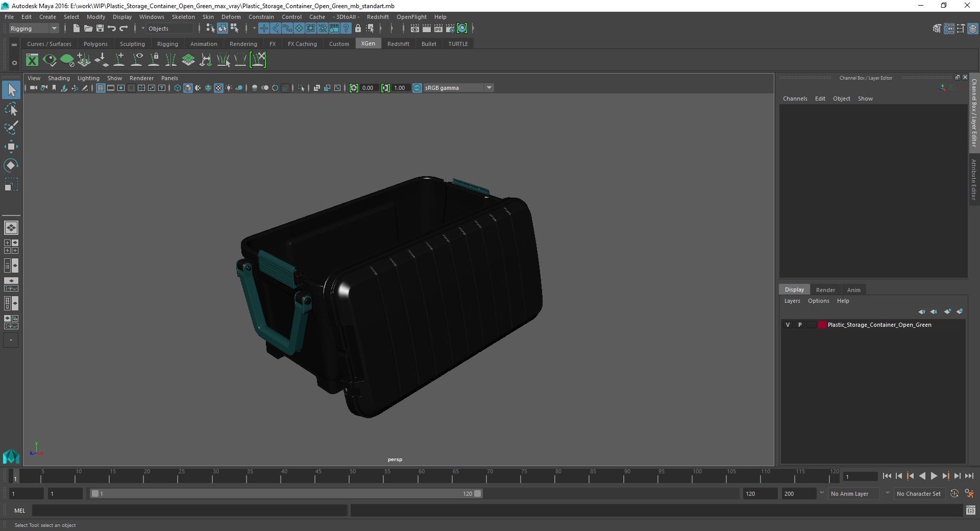The width and height of the screenshot is (980, 531).
Task: Open the Rigging menu set dropdown
Action: click(34, 29)
